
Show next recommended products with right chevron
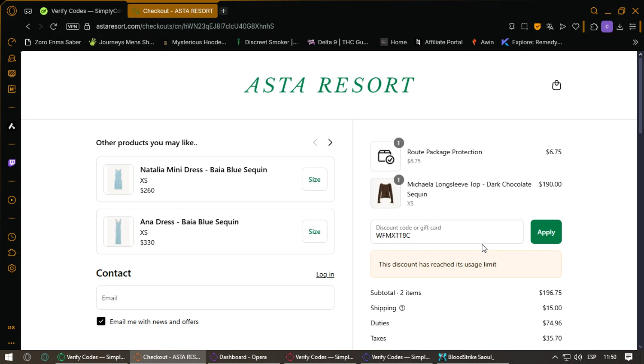click(x=330, y=143)
